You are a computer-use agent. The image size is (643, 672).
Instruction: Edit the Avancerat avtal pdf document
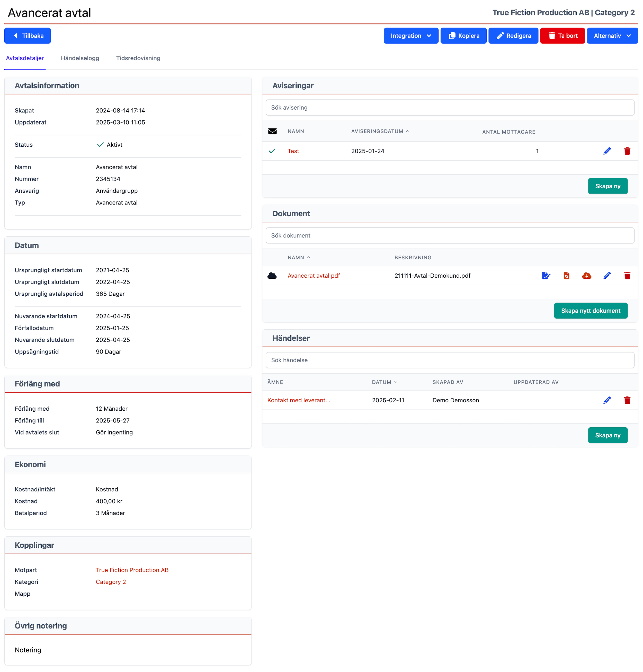[607, 276]
